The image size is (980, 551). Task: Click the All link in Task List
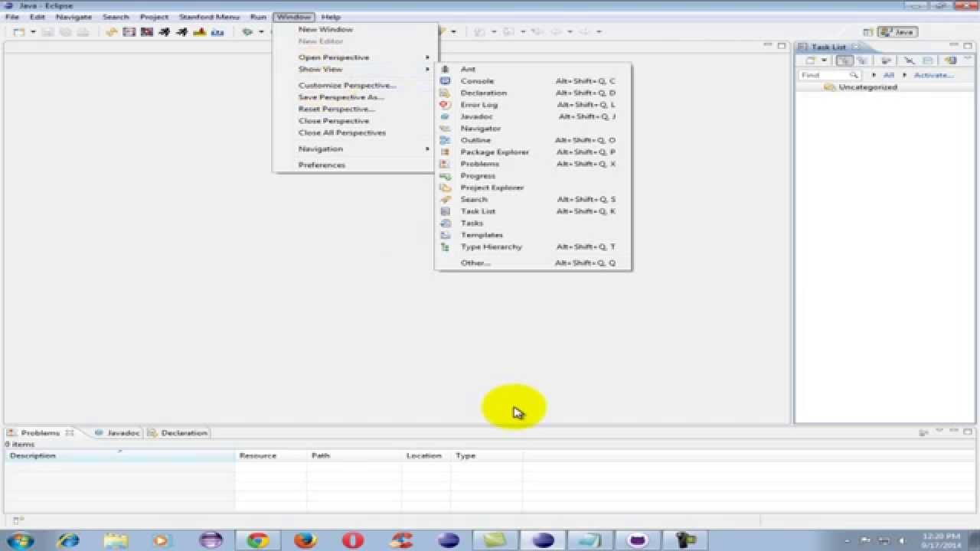coord(888,75)
